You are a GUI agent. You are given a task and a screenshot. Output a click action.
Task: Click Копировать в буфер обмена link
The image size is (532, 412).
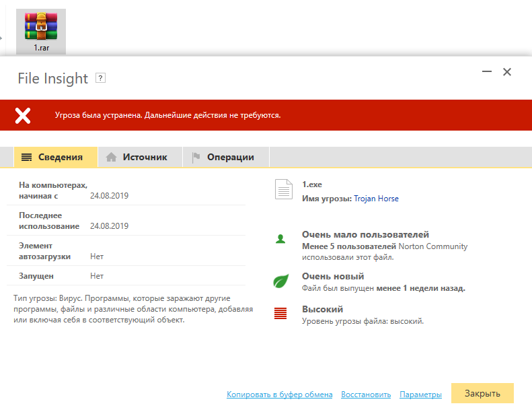click(280, 394)
